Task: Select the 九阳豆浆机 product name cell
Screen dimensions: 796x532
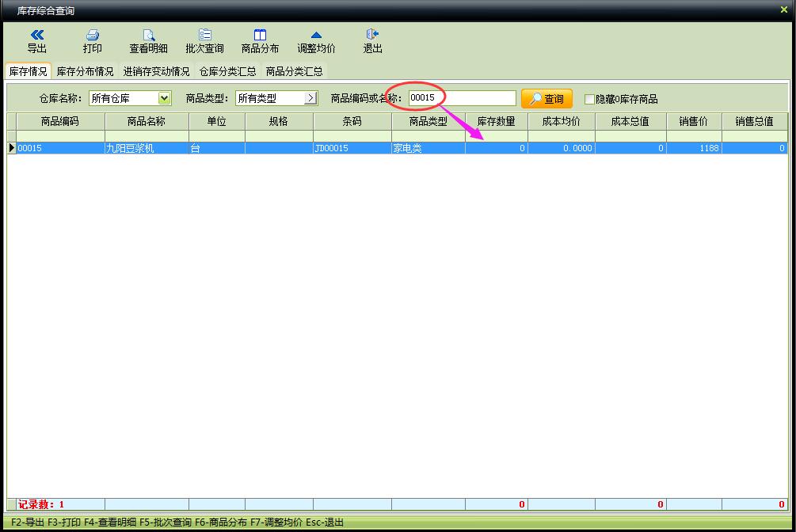Action: [147, 148]
